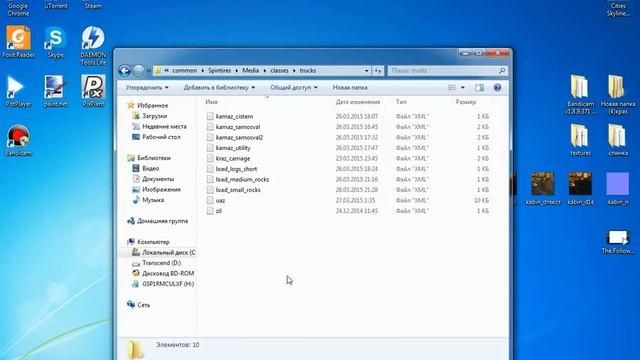Click the refresh button next to address bar

click(x=378, y=71)
